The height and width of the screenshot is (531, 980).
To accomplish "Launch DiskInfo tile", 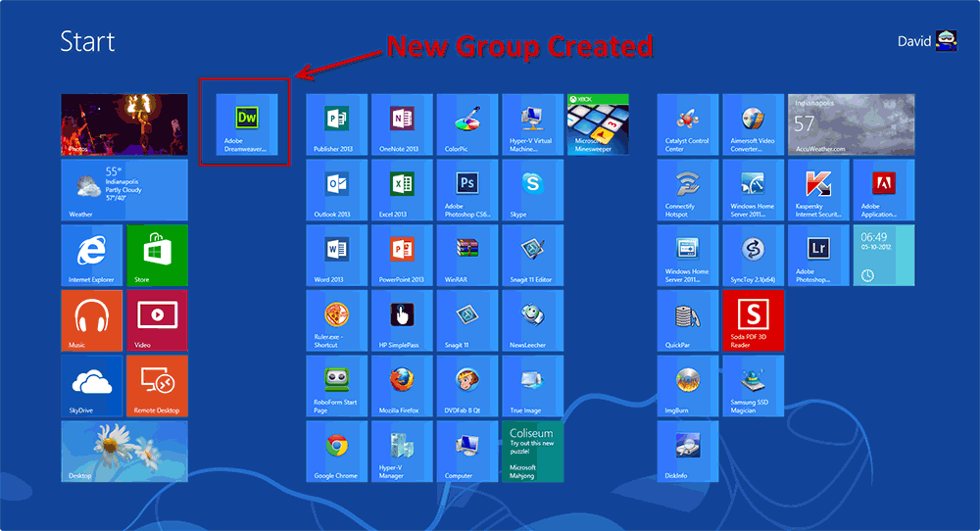I will pyautogui.click(x=688, y=452).
